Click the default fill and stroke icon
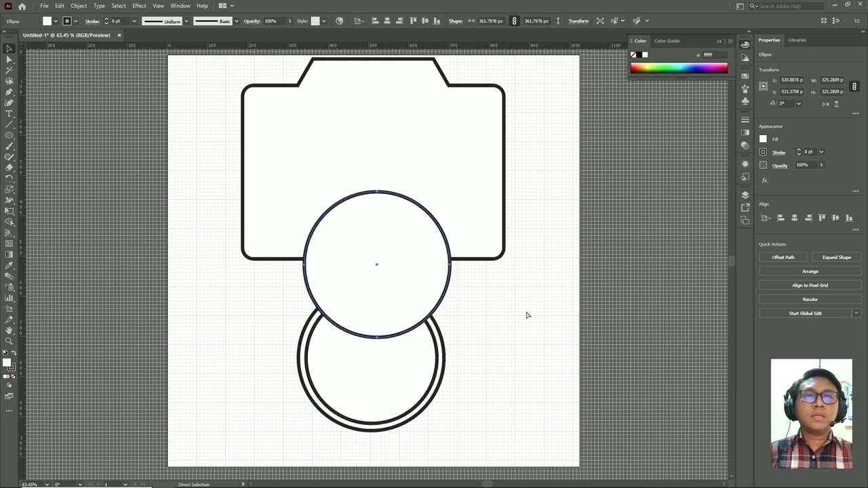 click(x=5, y=352)
